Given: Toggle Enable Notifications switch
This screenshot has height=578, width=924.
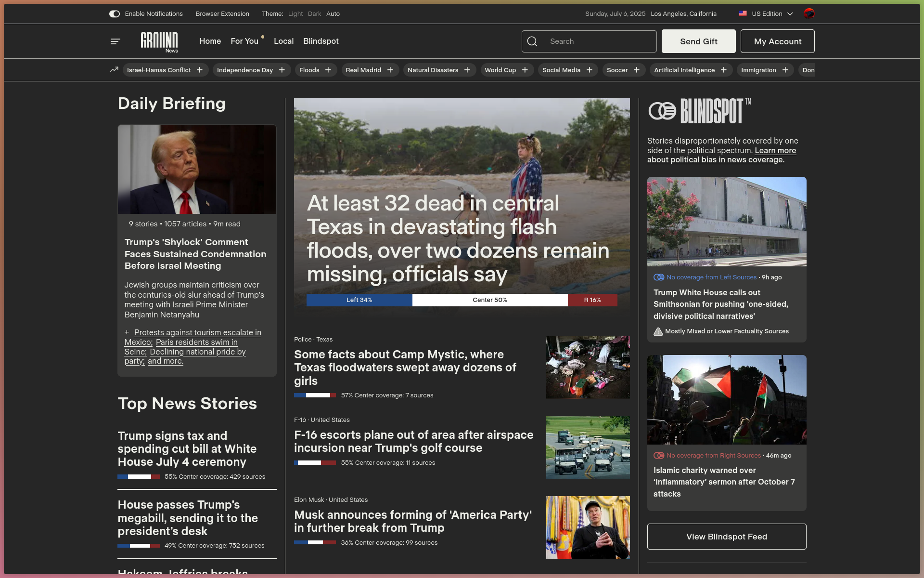Looking at the screenshot, I should [115, 14].
